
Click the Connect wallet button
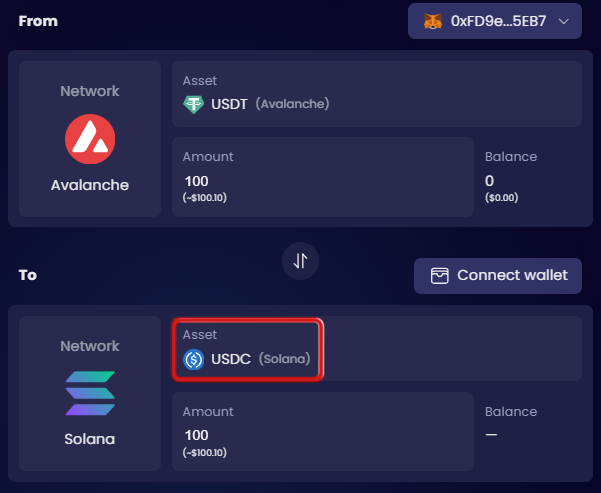(x=498, y=276)
